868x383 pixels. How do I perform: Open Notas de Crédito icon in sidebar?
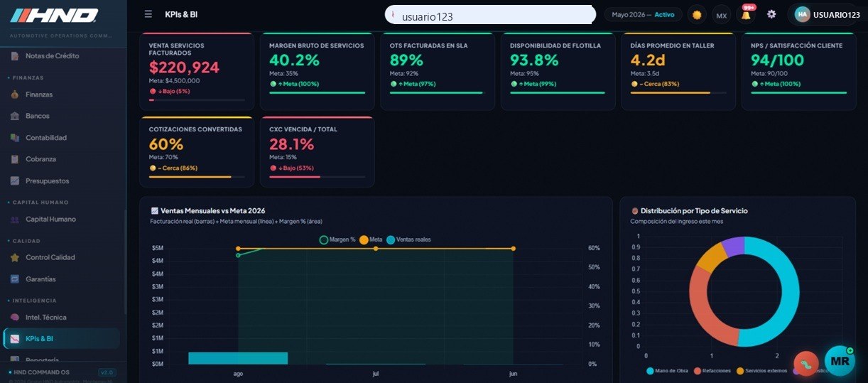tap(15, 55)
